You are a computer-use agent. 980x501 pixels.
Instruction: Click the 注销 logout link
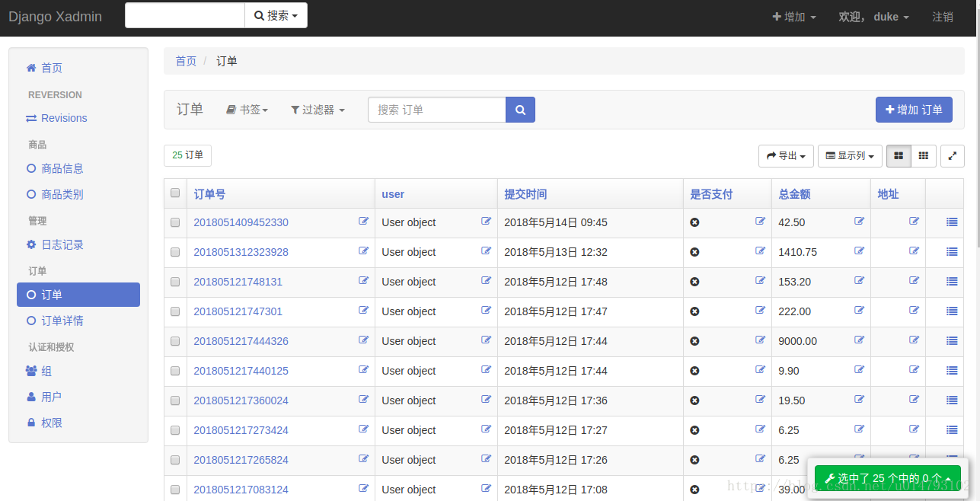[x=943, y=16]
